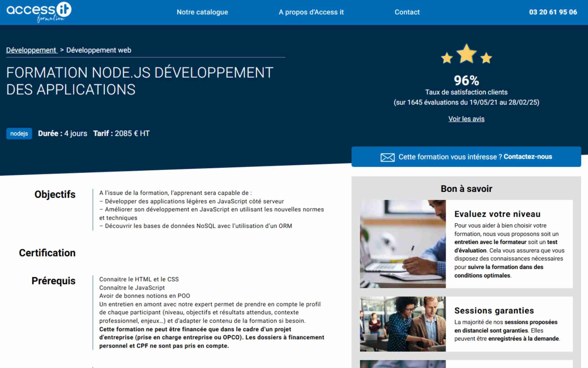Click 'Avoir de bonnes notions en POO' line
This screenshot has height=368, width=588.
tap(145, 296)
